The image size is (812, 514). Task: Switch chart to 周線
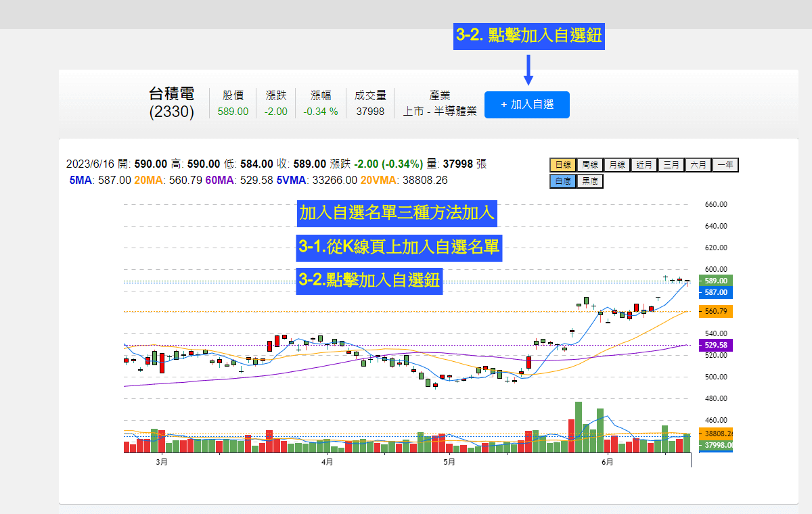coord(589,164)
